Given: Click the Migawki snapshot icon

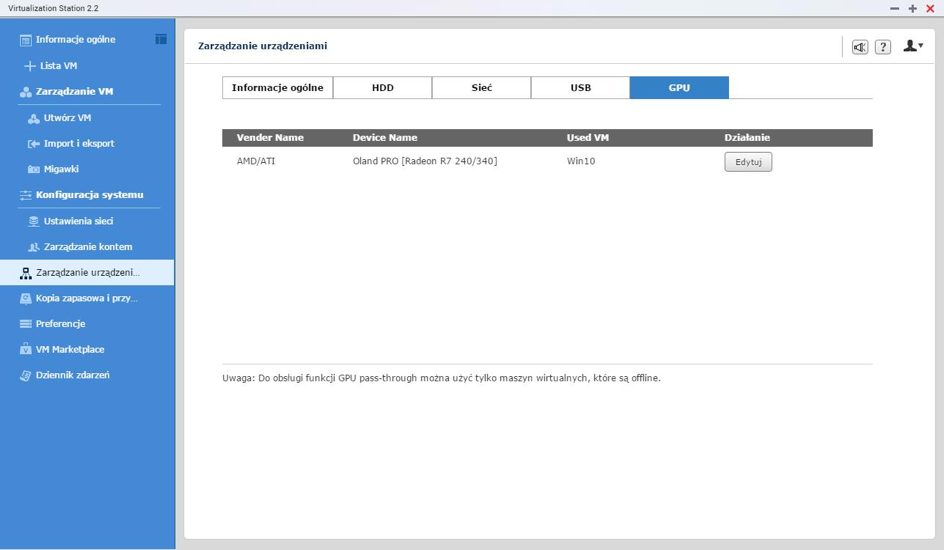Looking at the screenshot, I should coord(34,170).
